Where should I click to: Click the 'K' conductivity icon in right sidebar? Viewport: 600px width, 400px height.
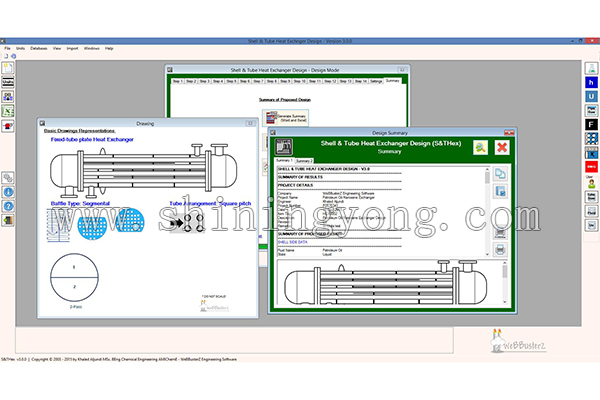[592, 153]
